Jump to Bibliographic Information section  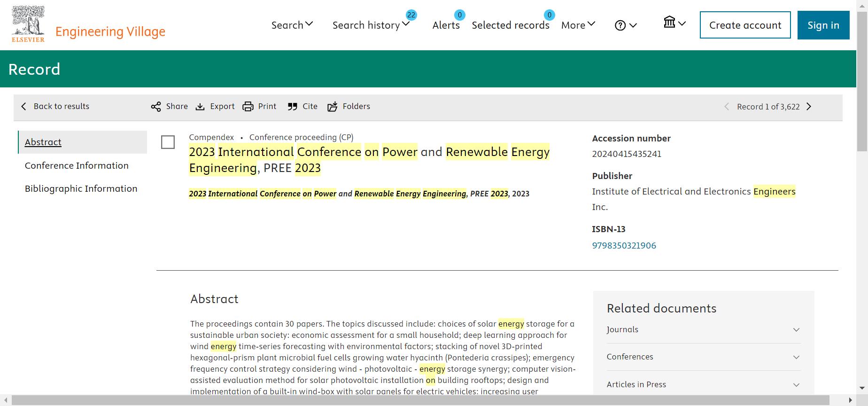click(81, 188)
